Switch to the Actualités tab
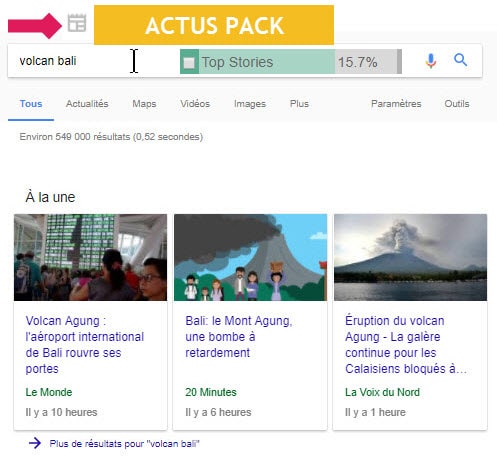Viewport: 497px width, 458px height. [x=87, y=104]
